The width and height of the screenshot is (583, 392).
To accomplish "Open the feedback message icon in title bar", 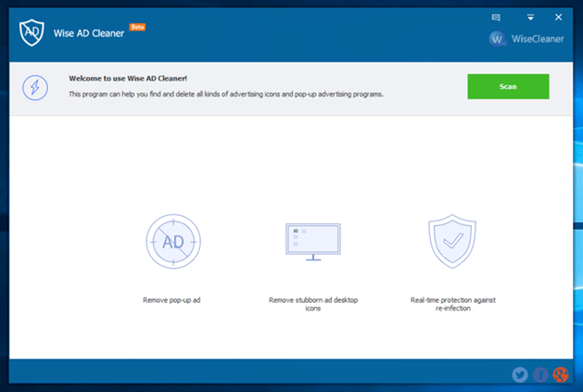I will point(496,18).
